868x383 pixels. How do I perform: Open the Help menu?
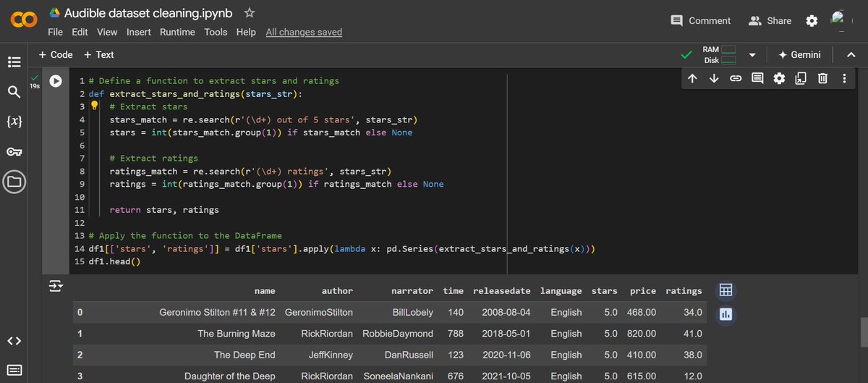pyautogui.click(x=246, y=32)
